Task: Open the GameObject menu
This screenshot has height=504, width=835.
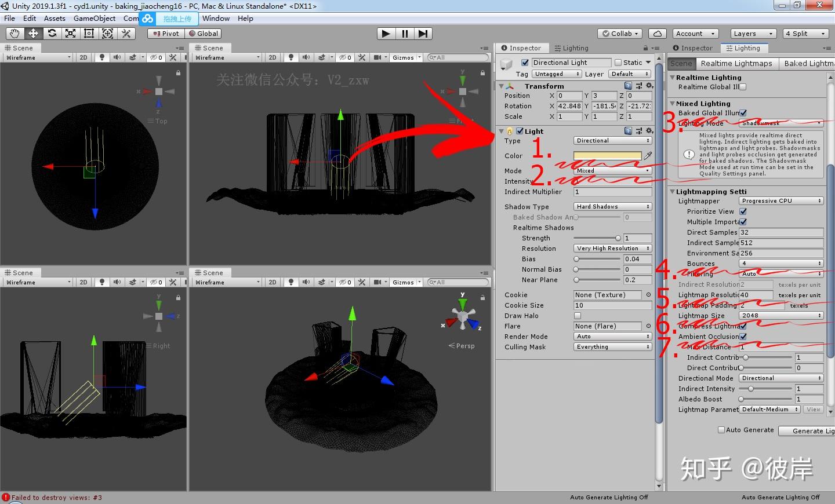Action: 95,19
